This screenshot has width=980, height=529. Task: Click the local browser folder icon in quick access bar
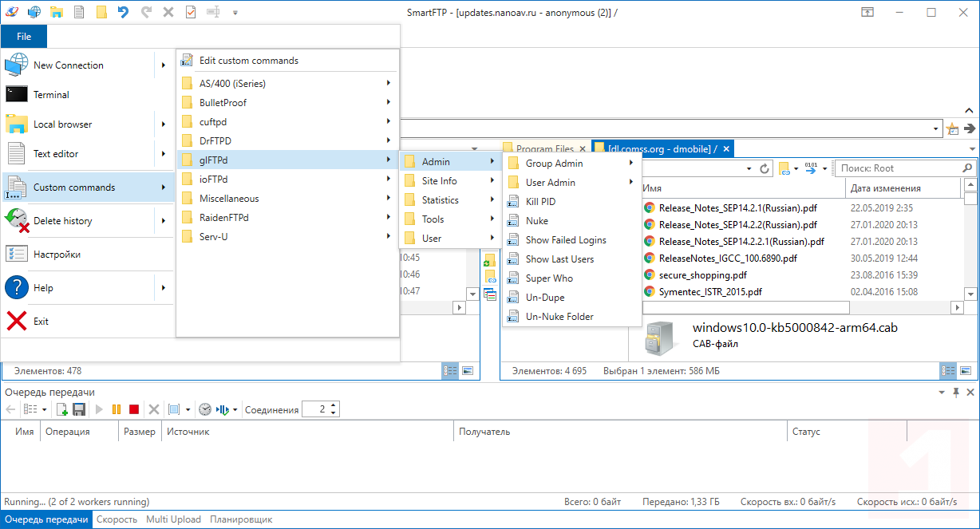56,12
